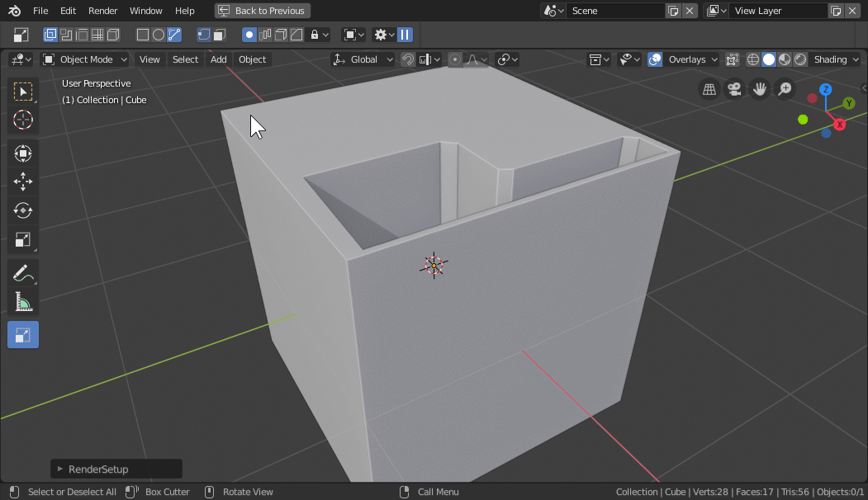Open the Shading options popover
This screenshot has width=868, height=500.
[836, 59]
